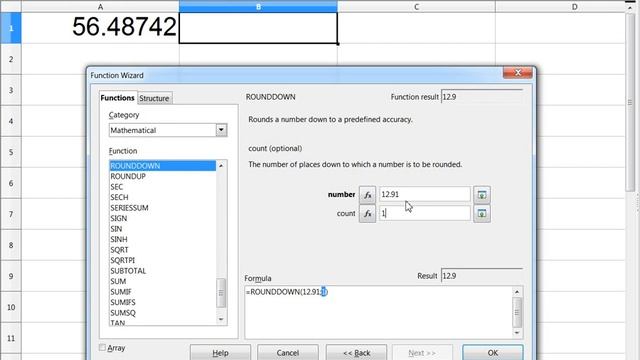Select SECH in function list
The image size is (640, 360).
pos(162,197)
